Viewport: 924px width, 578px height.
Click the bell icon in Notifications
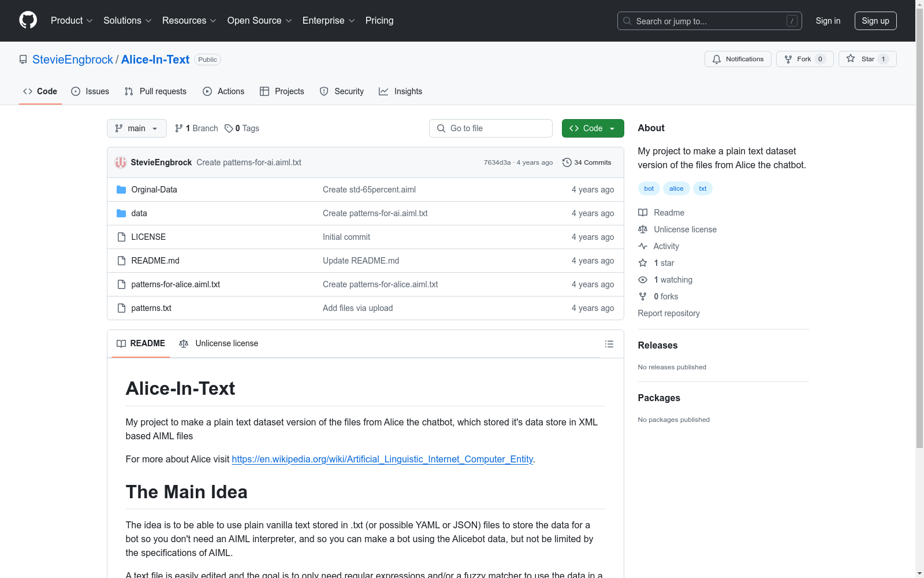click(x=717, y=59)
